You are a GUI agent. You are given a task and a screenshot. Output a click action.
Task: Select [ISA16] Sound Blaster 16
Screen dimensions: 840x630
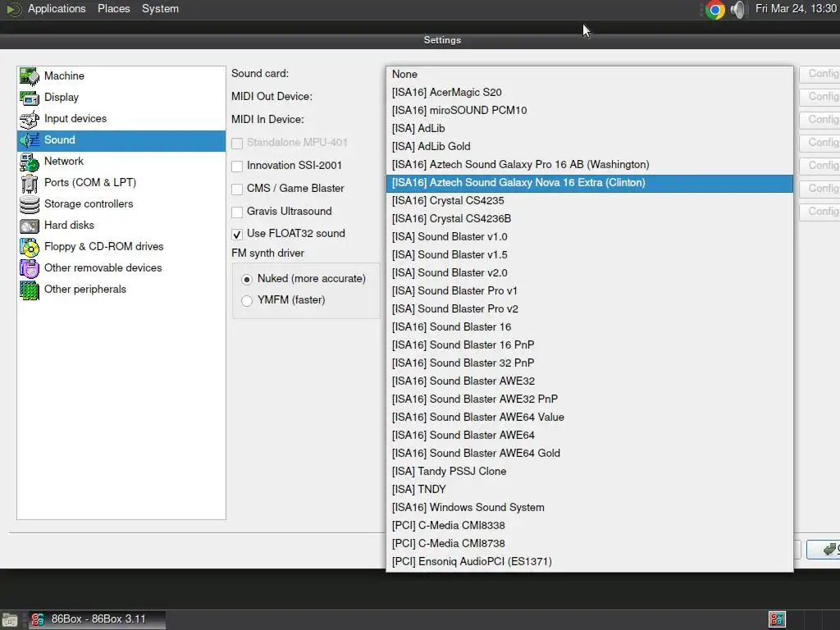pyautogui.click(x=589, y=326)
